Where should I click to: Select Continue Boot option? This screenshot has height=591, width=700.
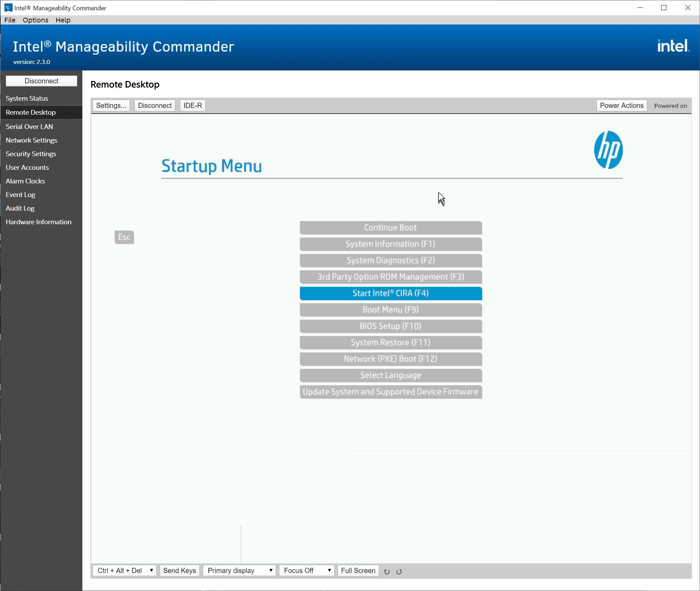click(x=391, y=228)
